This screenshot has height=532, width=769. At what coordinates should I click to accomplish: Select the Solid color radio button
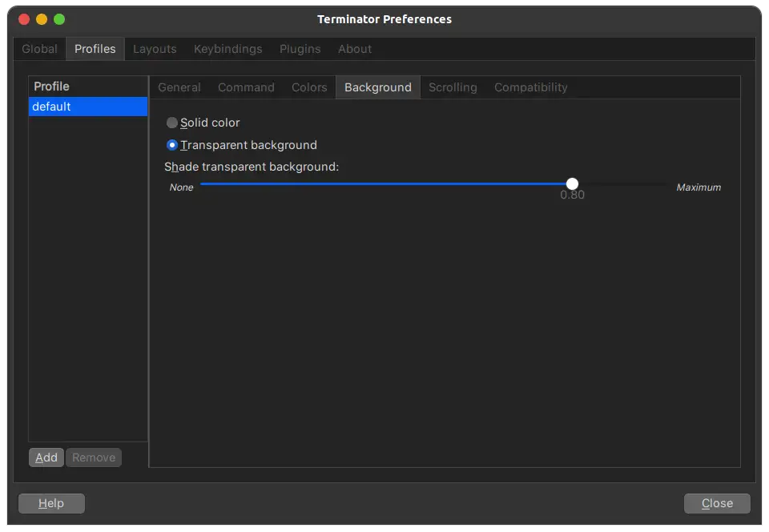point(171,123)
